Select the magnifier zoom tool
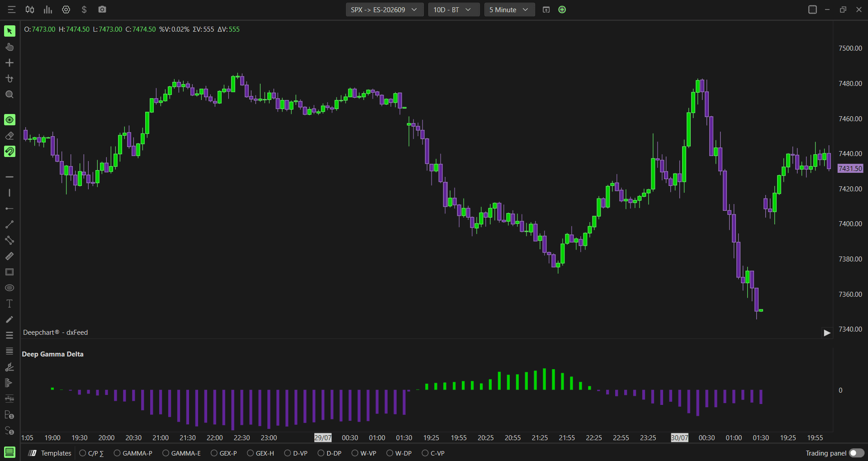This screenshot has height=461, width=868. point(9,95)
